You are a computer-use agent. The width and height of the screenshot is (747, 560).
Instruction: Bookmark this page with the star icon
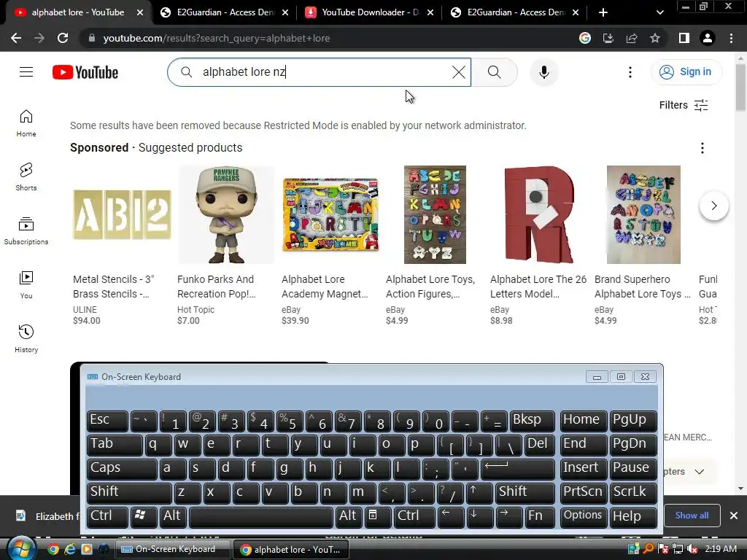(x=655, y=38)
